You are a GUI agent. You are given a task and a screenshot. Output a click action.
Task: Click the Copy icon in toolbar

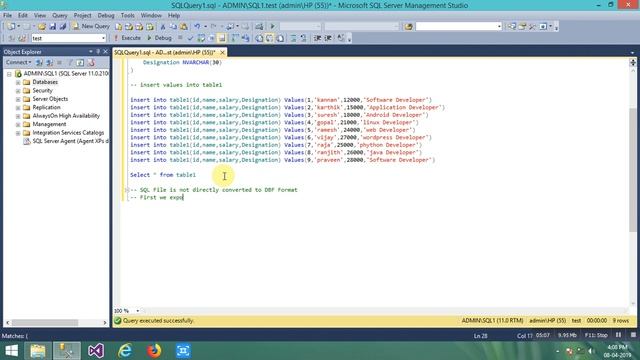[x=173, y=27]
